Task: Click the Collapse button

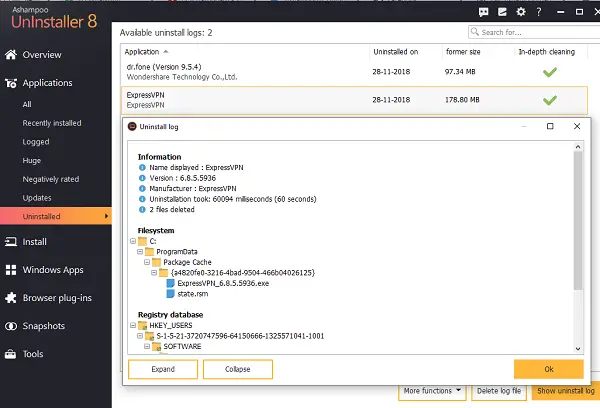Action: (x=238, y=369)
